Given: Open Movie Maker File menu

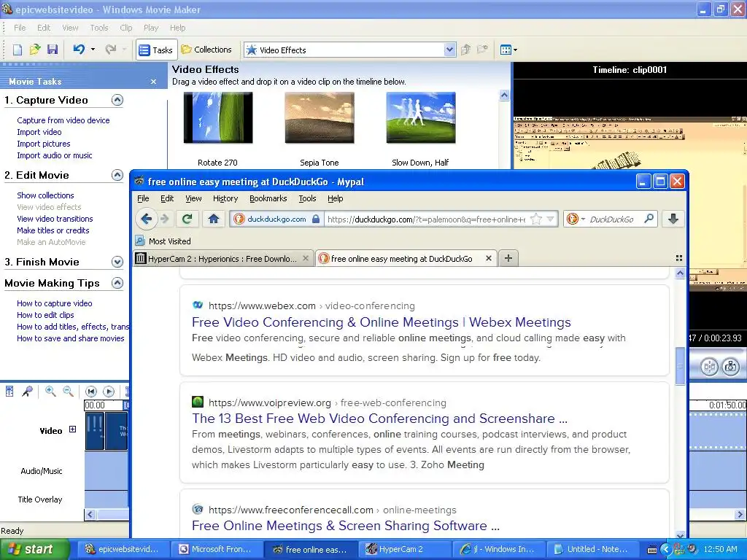Looking at the screenshot, I should point(20,28).
